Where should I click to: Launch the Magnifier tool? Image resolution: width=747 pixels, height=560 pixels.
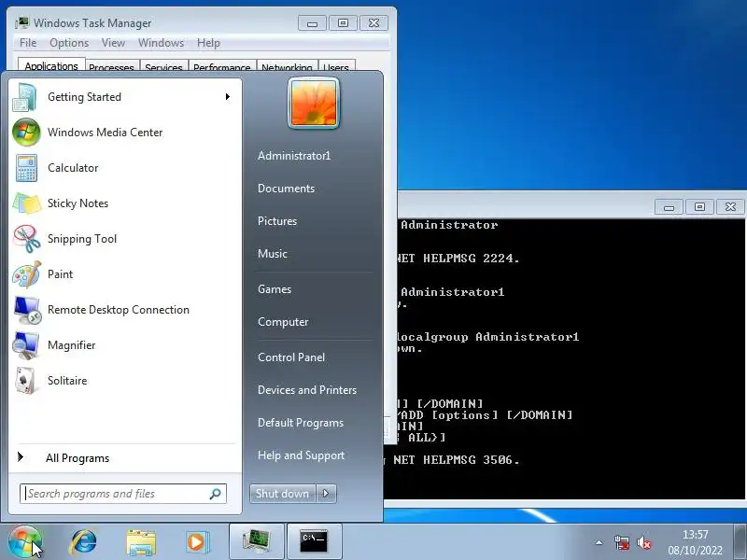[123, 345]
